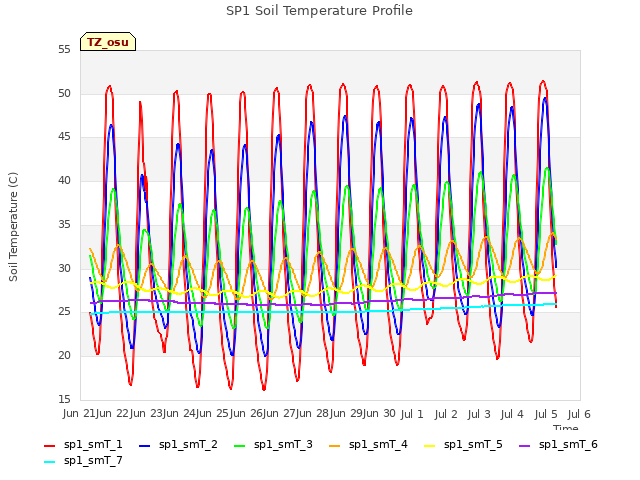The image size is (640, 480).
Task: Toggle the sp1_smT_4 legend entry
Action: point(369,444)
